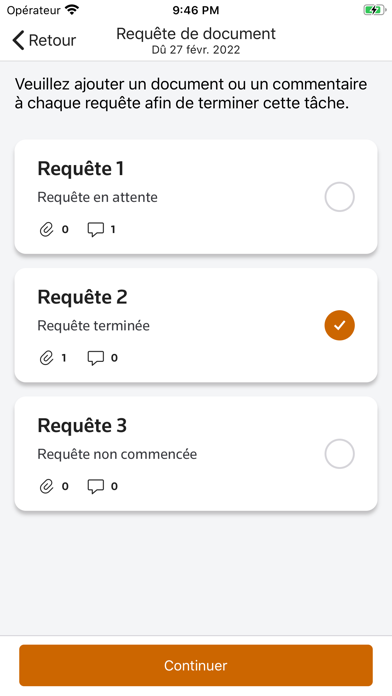Open the Requête 2 card title

click(82, 297)
